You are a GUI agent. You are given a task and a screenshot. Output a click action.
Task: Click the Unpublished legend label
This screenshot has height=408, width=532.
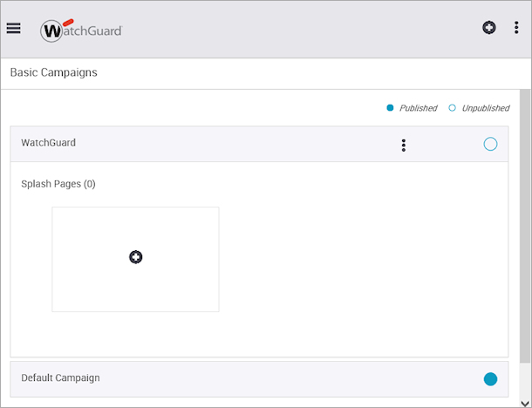(x=486, y=108)
